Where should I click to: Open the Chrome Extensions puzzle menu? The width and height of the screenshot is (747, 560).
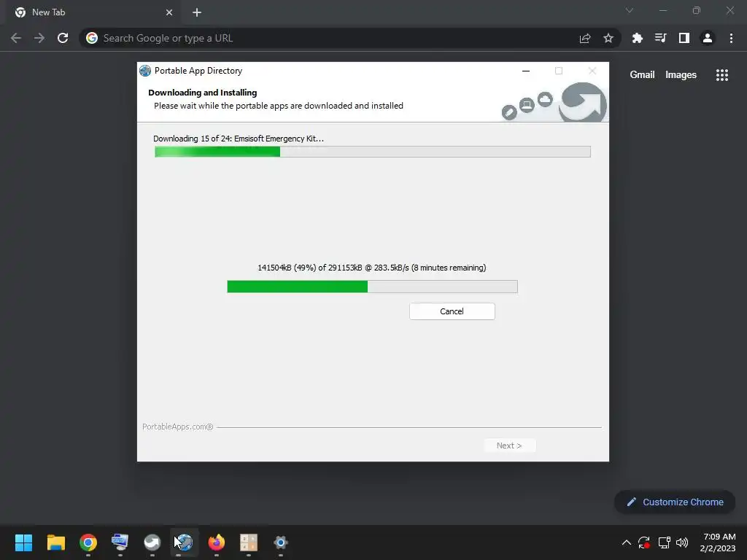click(637, 38)
